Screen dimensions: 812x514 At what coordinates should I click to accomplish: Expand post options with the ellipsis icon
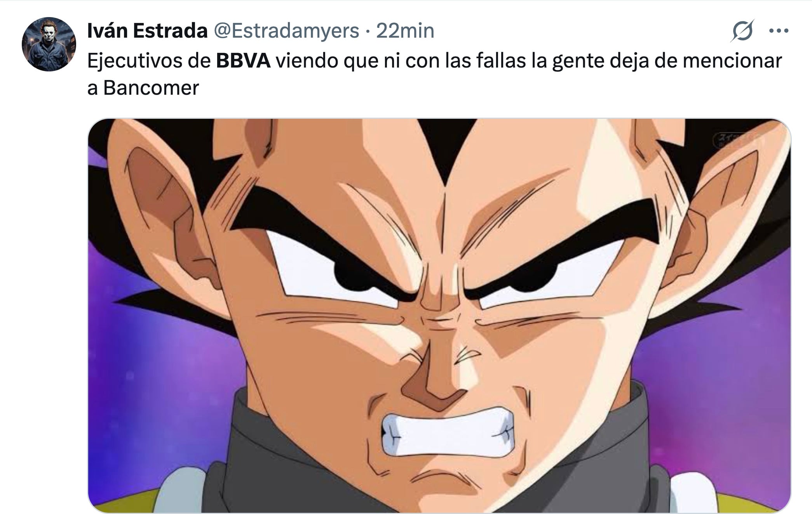(779, 31)
